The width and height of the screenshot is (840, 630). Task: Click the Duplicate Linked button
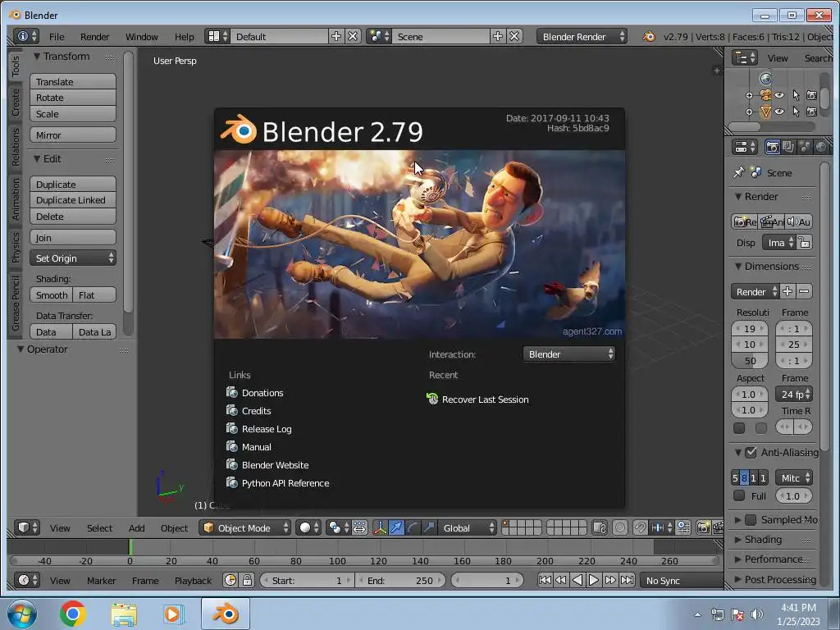[73, 200]
